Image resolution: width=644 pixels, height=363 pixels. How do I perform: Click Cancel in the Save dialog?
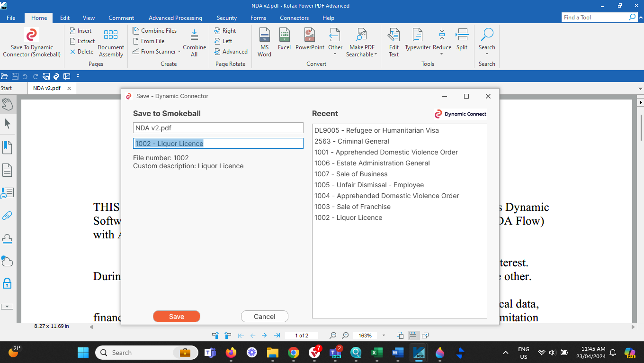[x=264, y=317]
